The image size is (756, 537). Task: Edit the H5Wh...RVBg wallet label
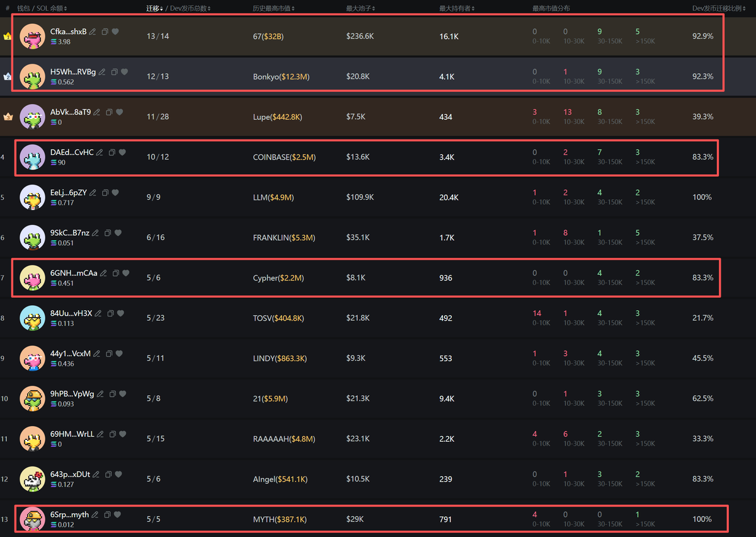(x=102, y=72)
